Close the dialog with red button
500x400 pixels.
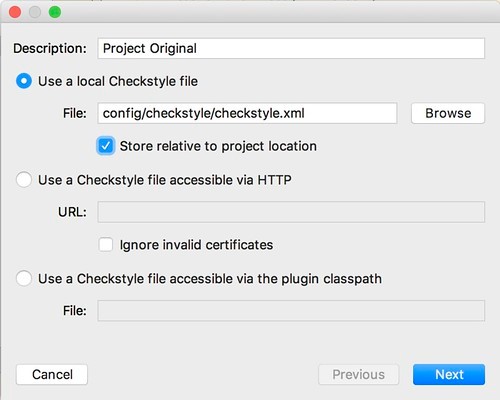(15, 12)
